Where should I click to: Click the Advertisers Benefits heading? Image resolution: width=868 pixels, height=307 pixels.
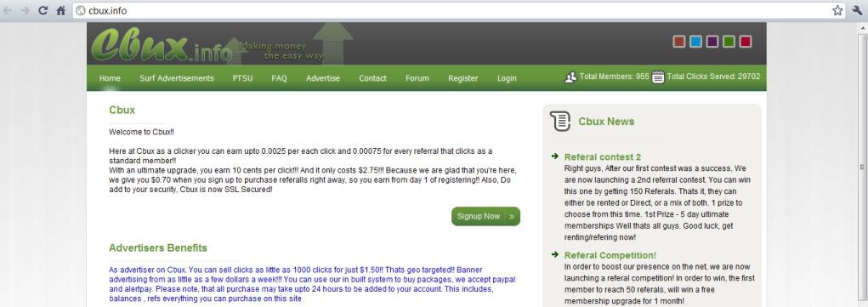click(x=158, y=247)
